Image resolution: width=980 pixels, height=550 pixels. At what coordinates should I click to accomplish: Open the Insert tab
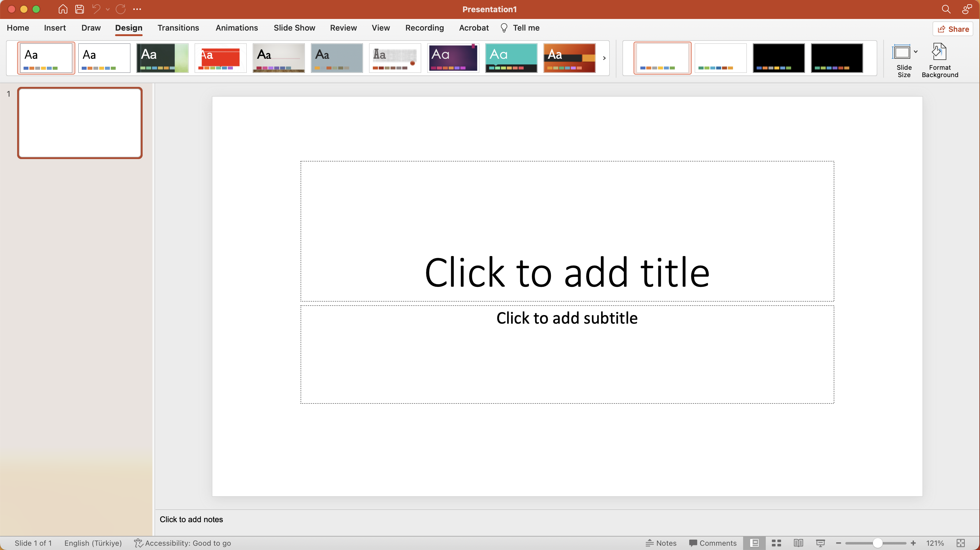(x=55, y=28)
